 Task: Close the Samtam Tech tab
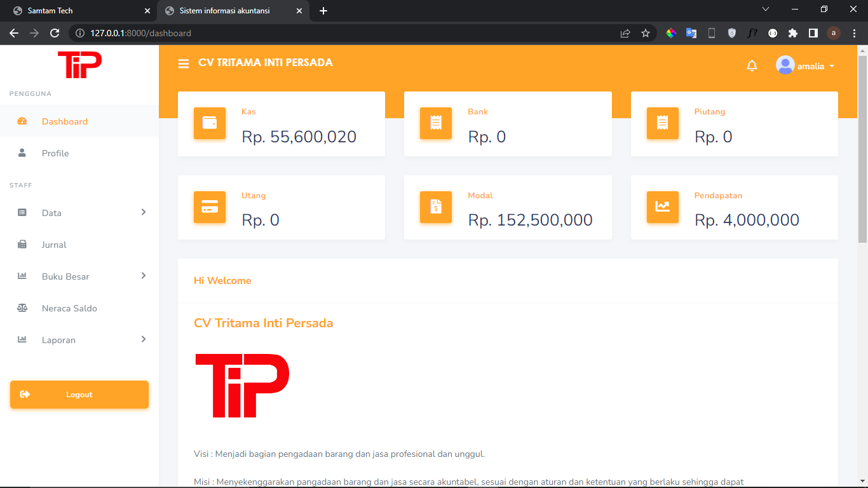[147, 11]
